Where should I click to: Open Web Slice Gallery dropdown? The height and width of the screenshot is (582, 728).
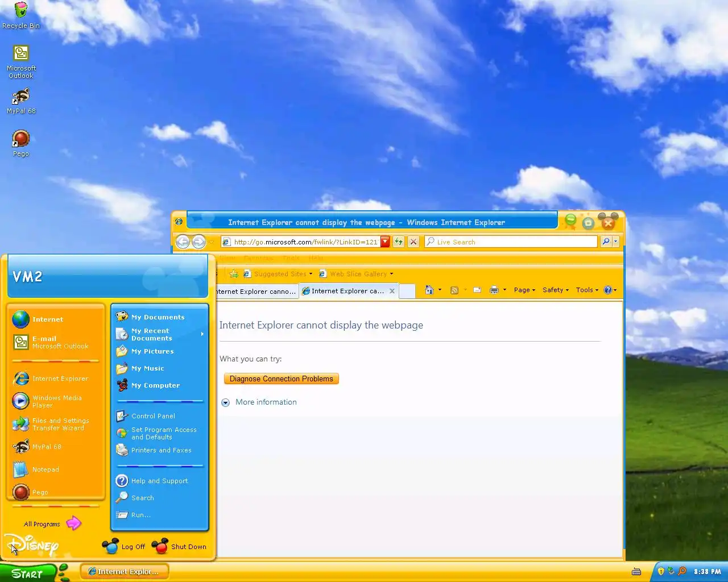(356, 274)
